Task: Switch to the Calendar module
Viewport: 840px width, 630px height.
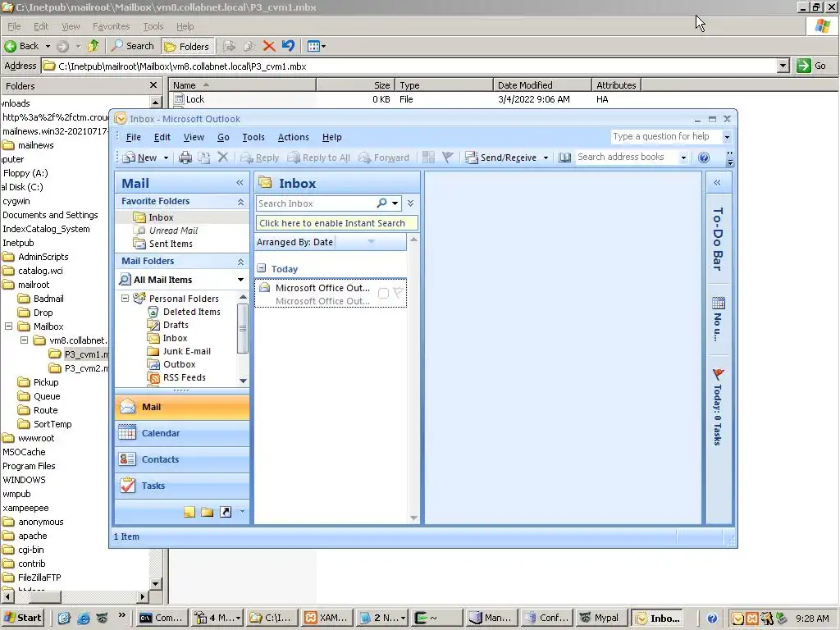Action: click(x=182, y=433)
